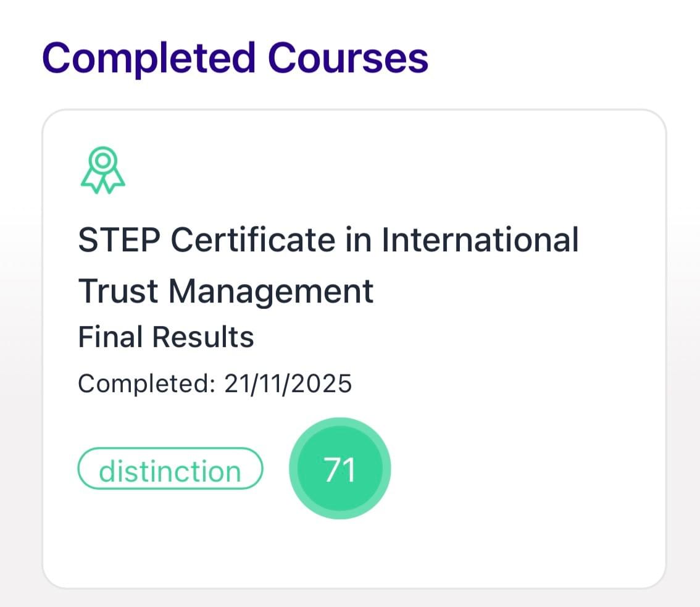Click the number 71 inside the circle

tap(340, 471)
